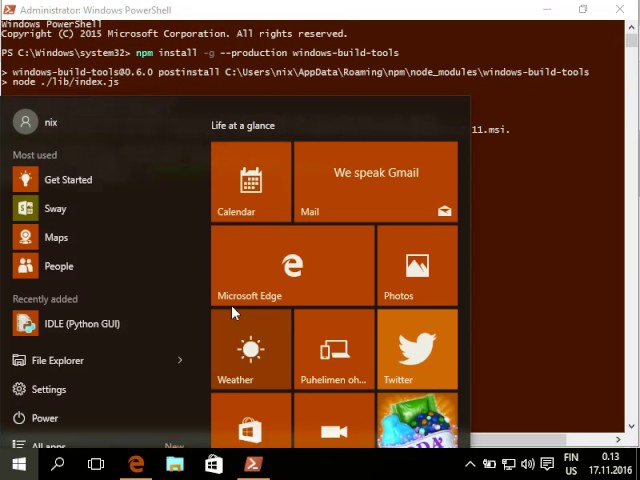Click the PowerShell horizontal scrollbar right arrow
This screenshot has width=640, height=480.
point(618,440)
